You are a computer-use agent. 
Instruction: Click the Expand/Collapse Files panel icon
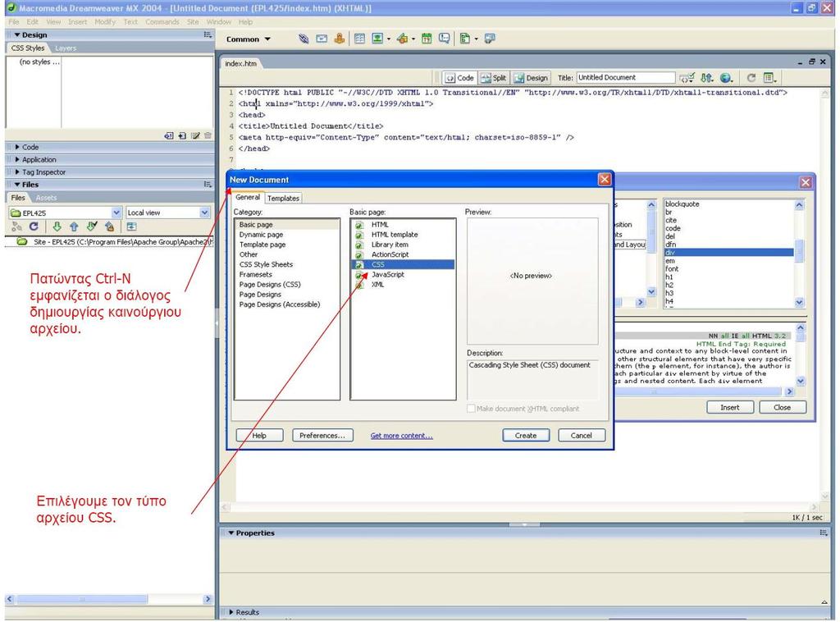(131, 226)
